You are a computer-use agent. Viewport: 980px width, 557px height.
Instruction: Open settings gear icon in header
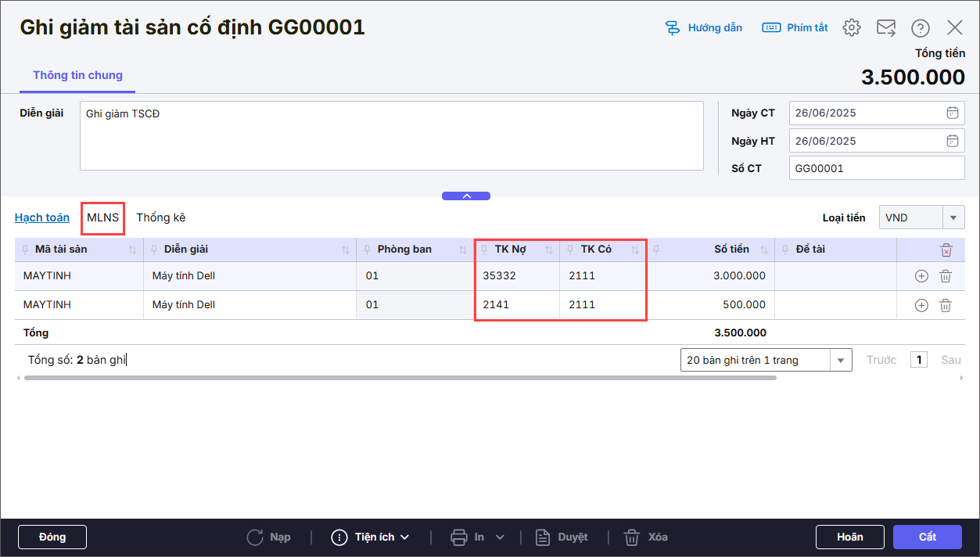click(x=851, y=28)
